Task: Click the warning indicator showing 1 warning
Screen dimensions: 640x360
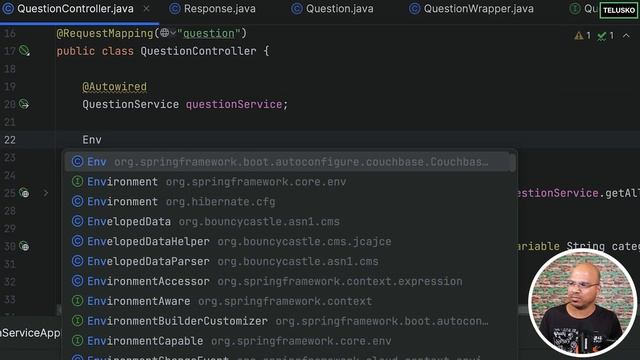Action: pos(582,36)
